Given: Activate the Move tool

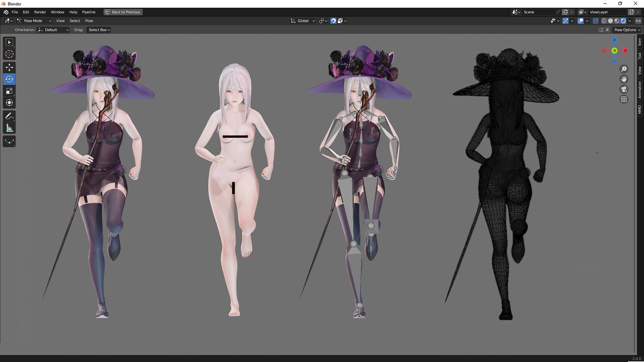Looking at the screenshot, I should (x=9, y=67).
